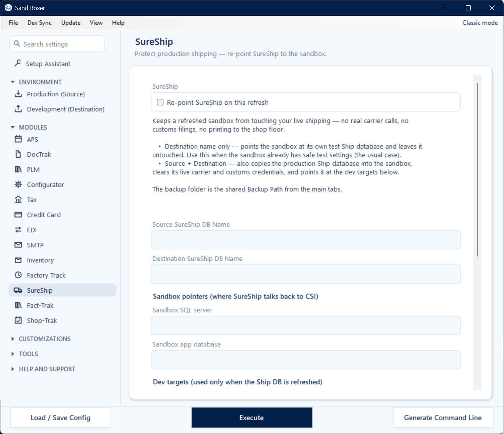The width and height of the screenshot is (504, 434).
Task: Click the Factory Track clock icon
Action: 18,275
